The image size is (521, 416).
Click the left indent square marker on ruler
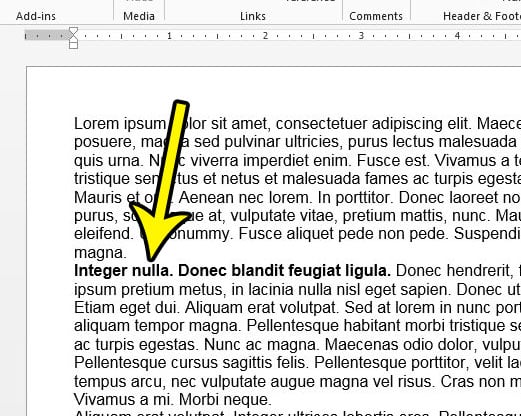pos(73,45)
